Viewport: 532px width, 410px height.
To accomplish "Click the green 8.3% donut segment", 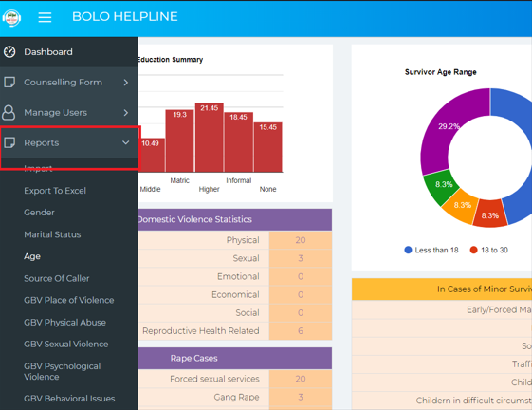I will pyautogui.click(x=441, y=187).
